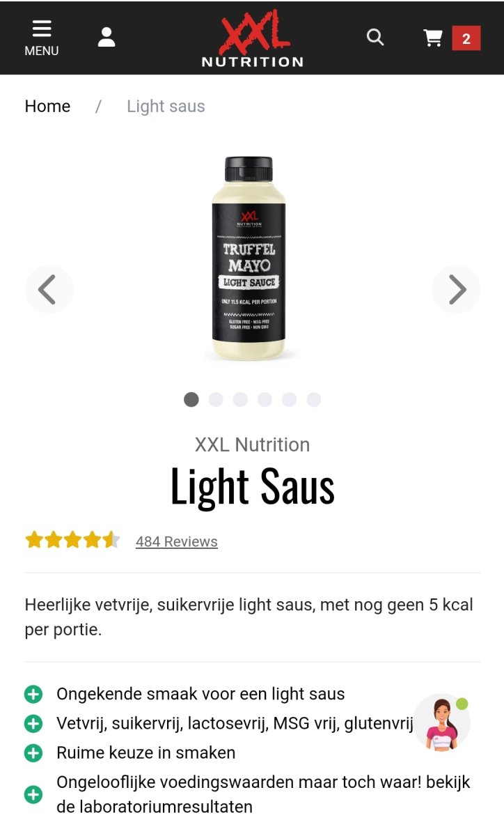The height and width of the screenshot is (836, 504).
Task: Click the XXL Nutrition brand name text
Action: click(x=252, y=444)
